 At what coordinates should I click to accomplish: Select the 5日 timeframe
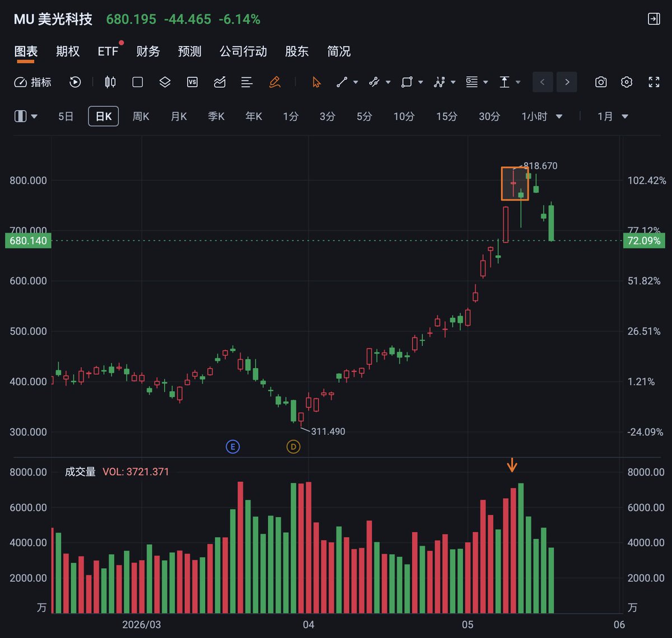point(66,116)
